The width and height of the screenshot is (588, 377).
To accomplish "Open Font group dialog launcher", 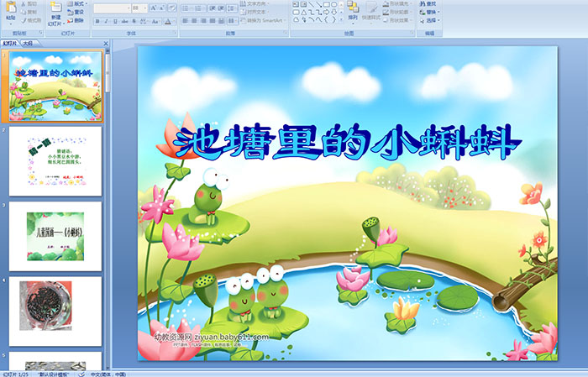I will coord(175,34).
